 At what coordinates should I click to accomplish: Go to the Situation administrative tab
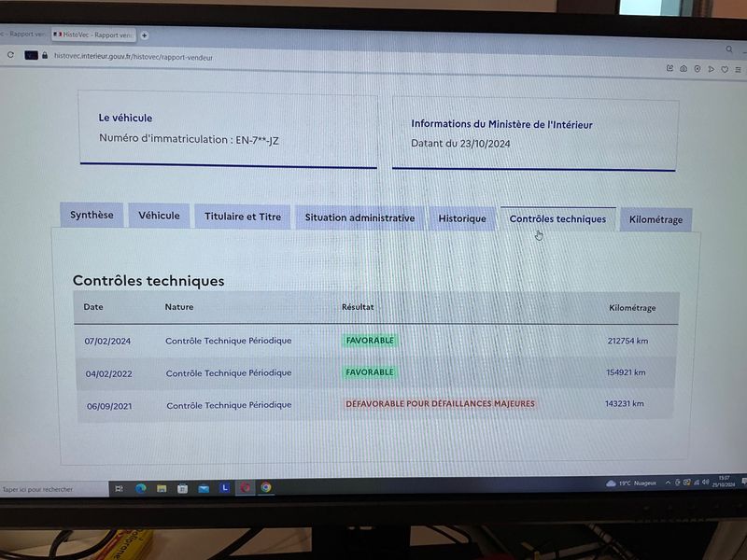(359, 217)
